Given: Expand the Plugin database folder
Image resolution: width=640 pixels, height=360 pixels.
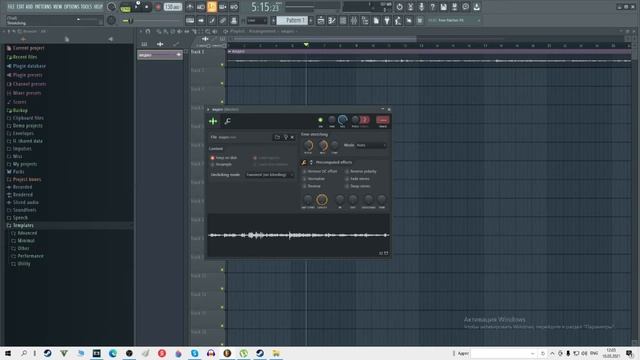Looking at the screenshot, I should click(x=29, y=66).
